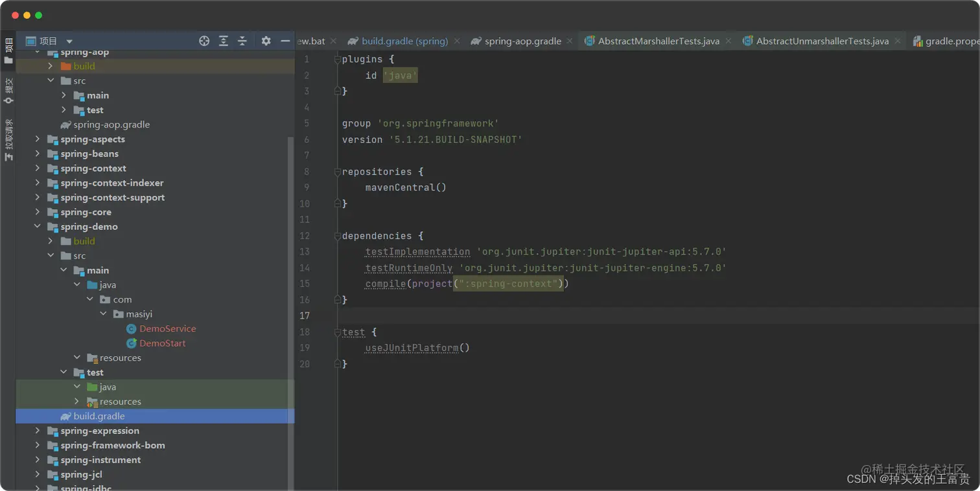980x491 pixels.
Task: Expand the spring-core module
Action: coord(38,212)
